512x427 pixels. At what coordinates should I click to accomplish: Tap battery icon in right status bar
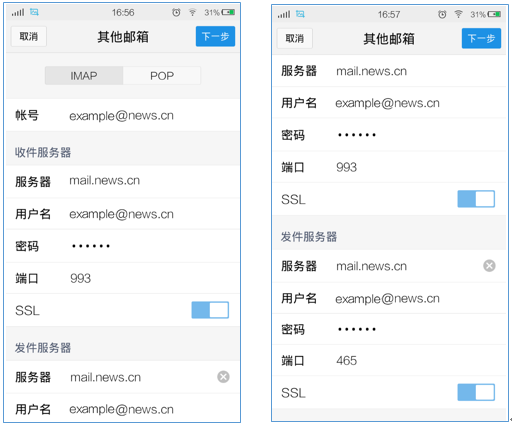coord(494,14)
